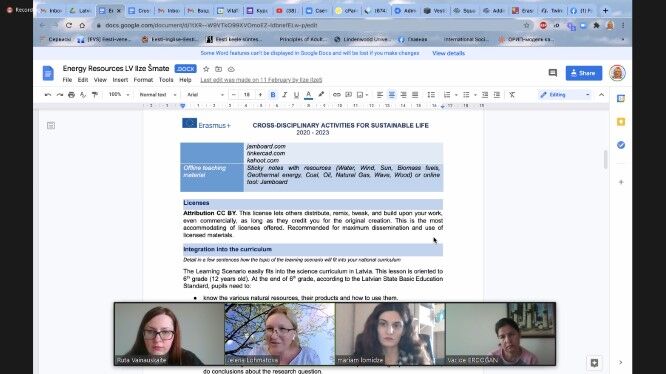666x374 pixels.
Task: Open the comment history icon
Action: point(553,73)
